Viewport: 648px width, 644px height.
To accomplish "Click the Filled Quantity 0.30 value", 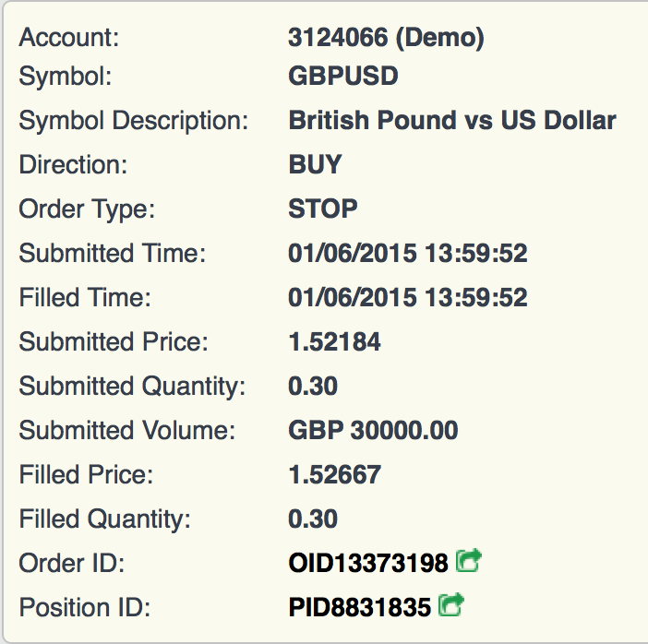I will pos(313,519).
